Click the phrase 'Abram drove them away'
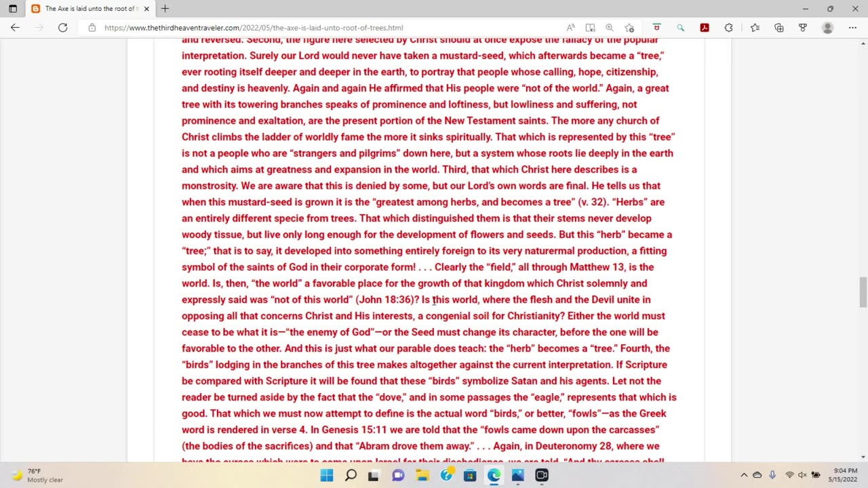This screenshot has height=488, width=868. pos(414,446)
